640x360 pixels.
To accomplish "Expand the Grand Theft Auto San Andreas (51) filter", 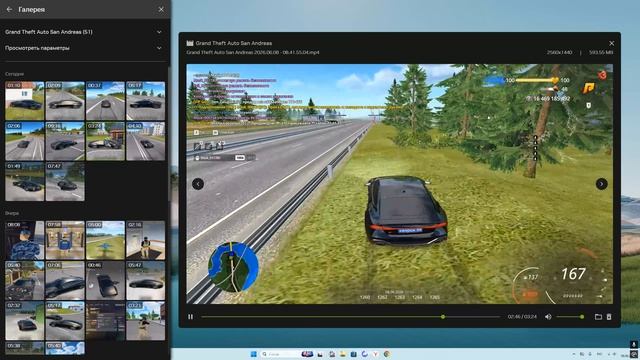I will (84, 32).
